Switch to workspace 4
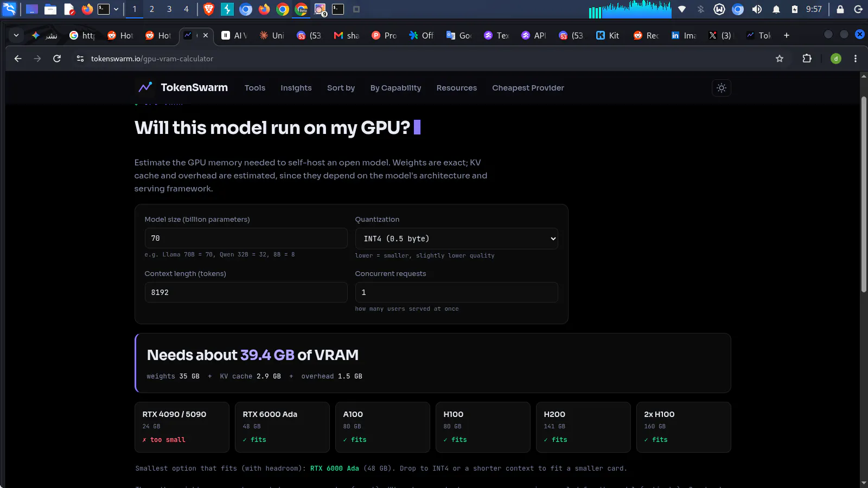The width and height of the screenshot is (868, 488). point(186,9)
